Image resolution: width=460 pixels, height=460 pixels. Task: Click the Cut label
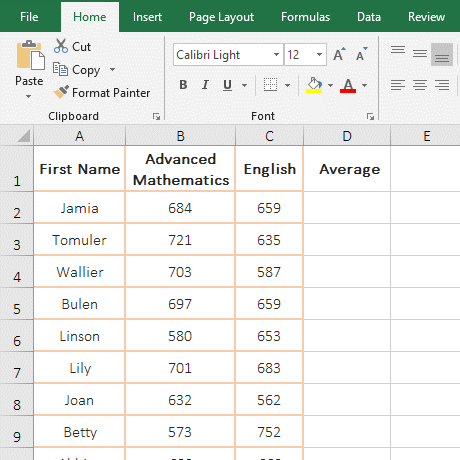tap(81, 47)
